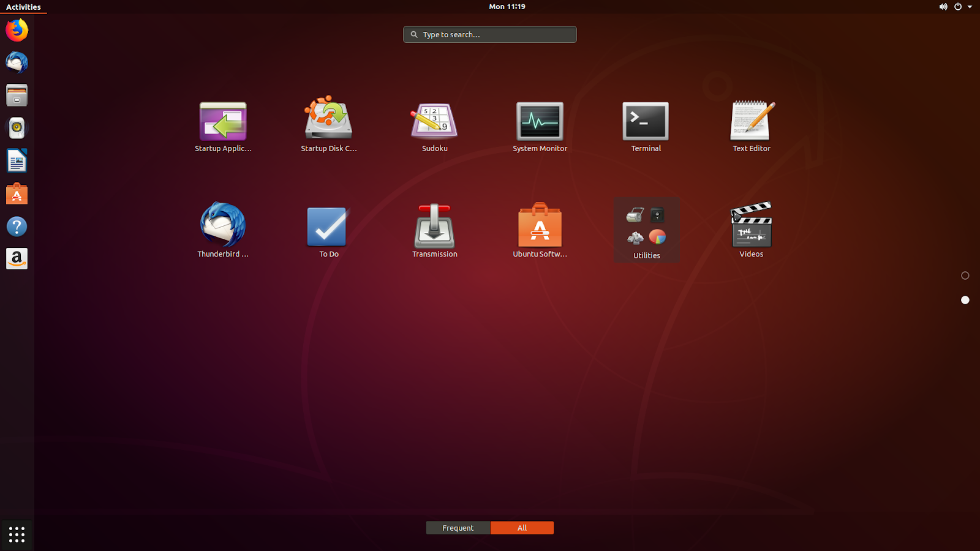Open Ubuntu Software from app grid

pyautogui.click(x=540, y=230)
